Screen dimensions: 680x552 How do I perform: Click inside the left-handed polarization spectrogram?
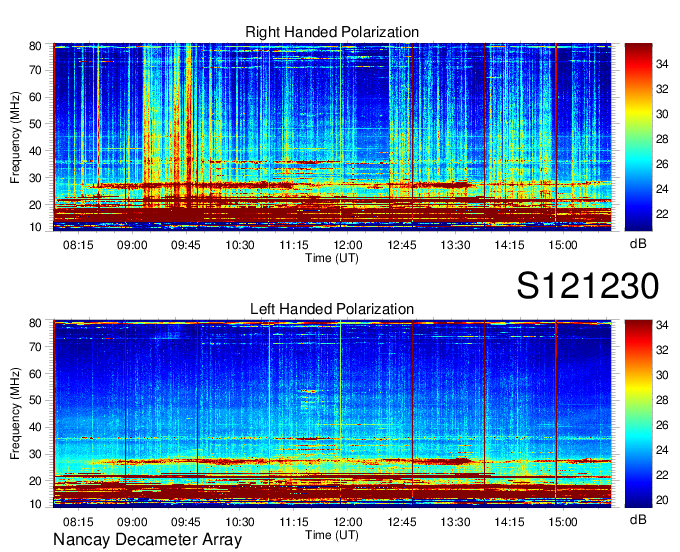[332, 414]
